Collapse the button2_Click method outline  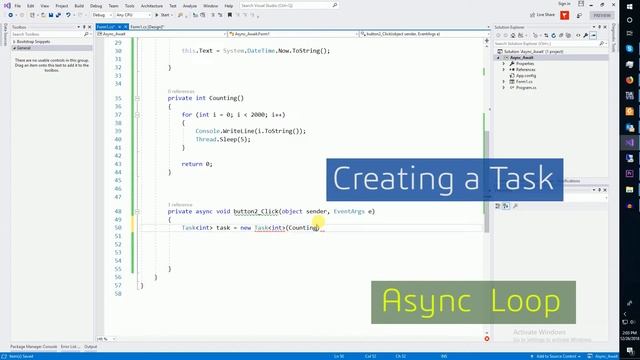(x=137, y=211)
